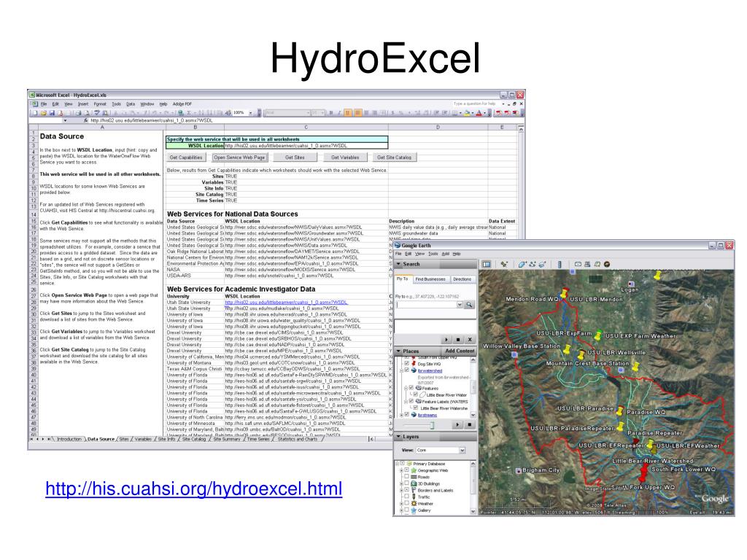
Task: Click the Fly To search input field
Action: click(x=426, y=305)
